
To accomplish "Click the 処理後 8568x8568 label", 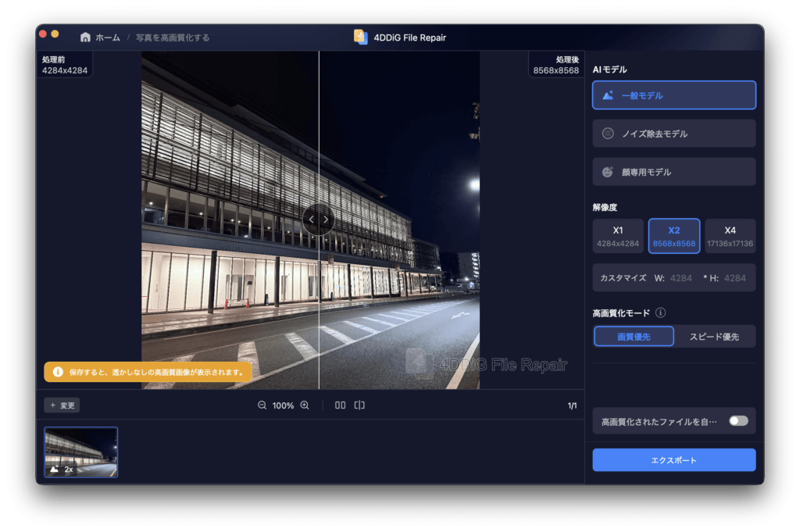I will 555,66.
